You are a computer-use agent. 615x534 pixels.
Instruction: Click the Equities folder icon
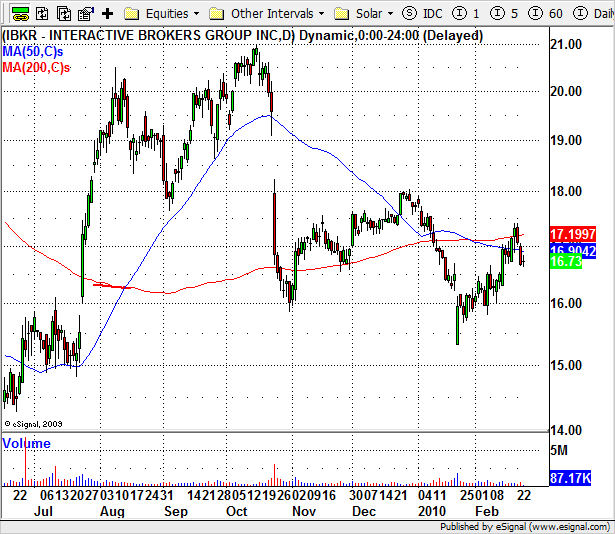(132, 14)
